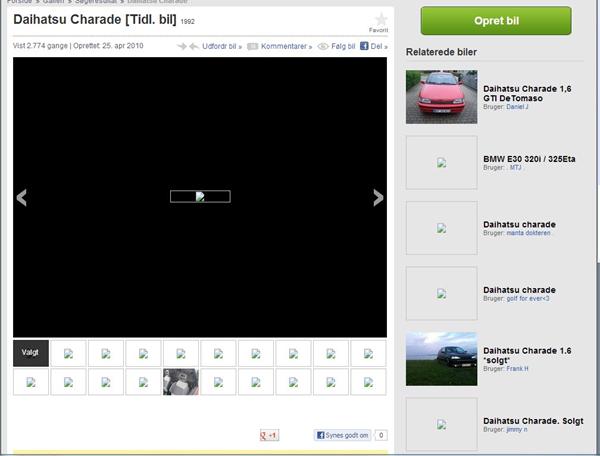Click the Google +1 icon

tap(269, 435)
